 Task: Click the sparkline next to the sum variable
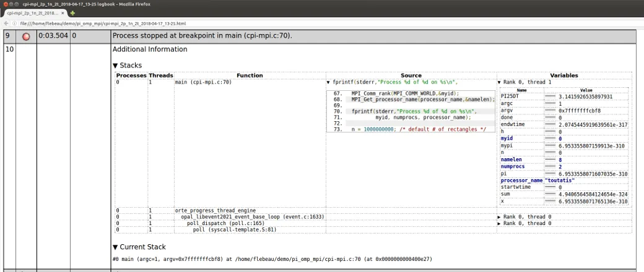[550, 195]
